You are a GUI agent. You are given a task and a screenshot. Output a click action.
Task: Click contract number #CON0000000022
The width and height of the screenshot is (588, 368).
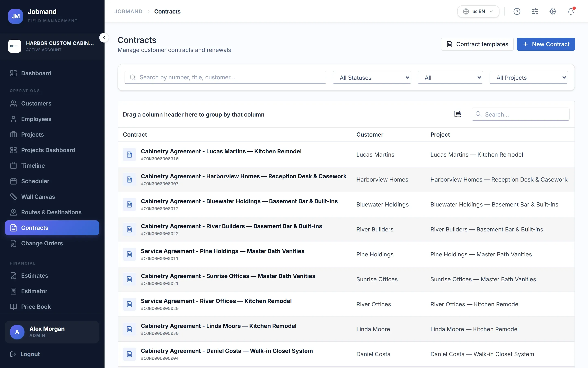click(x=160, y=234)
